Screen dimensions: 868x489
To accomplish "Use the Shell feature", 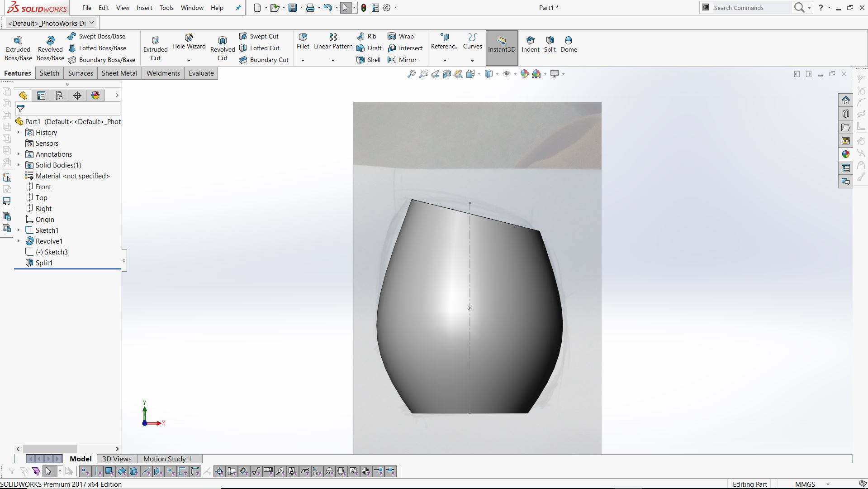I will coord(369,60).
